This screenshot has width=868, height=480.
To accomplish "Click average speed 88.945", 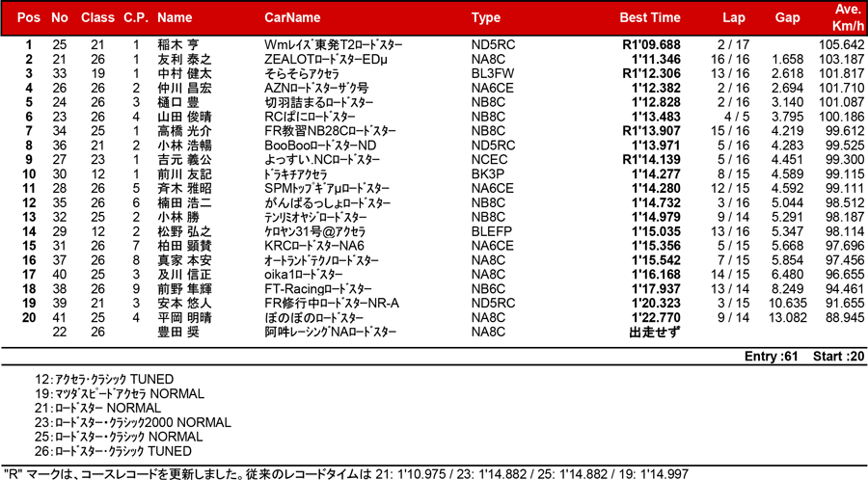I will pyautogui.click(x=845, y=318).
